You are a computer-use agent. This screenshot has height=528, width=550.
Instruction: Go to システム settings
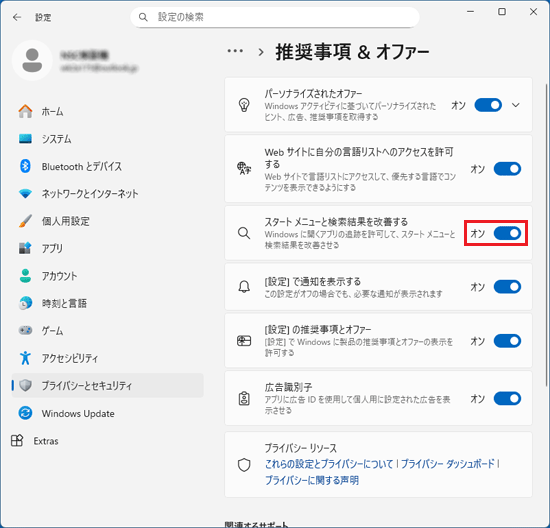coord(107,139)
